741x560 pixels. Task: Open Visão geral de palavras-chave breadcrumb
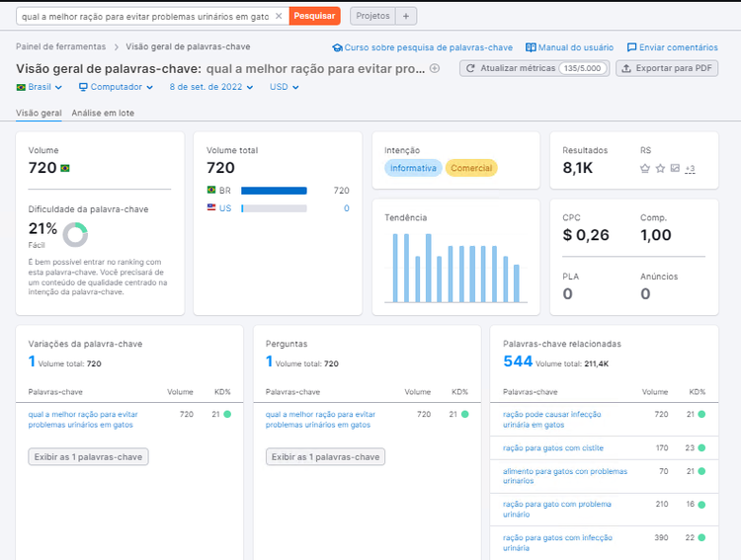click(x=188, y=46)
